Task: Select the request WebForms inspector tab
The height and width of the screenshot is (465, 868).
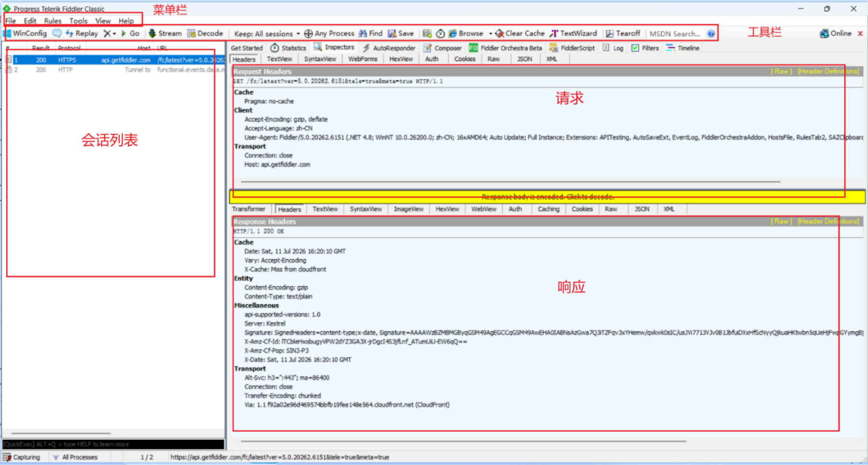Action: (363, 59)
